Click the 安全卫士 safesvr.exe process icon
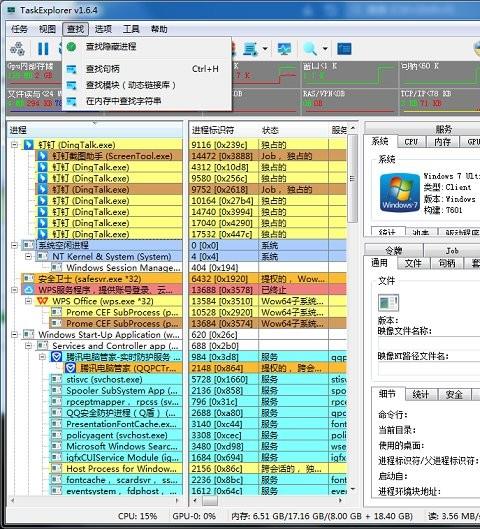Screen dimensions: 480x529 28,279
